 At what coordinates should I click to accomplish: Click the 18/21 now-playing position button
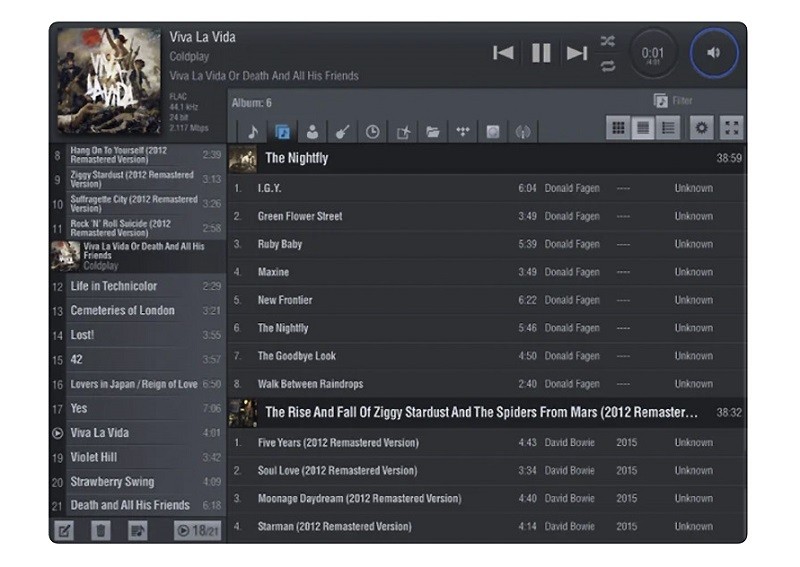click(x=198, y=531)
